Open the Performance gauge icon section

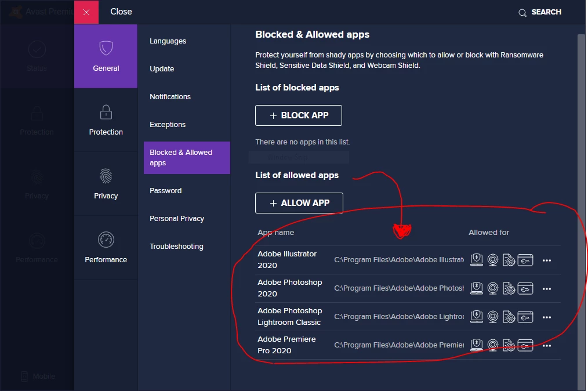tap(106, 248)
